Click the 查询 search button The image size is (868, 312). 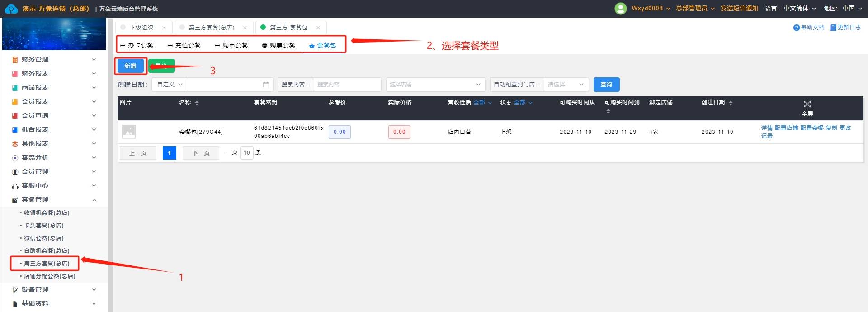606,85
